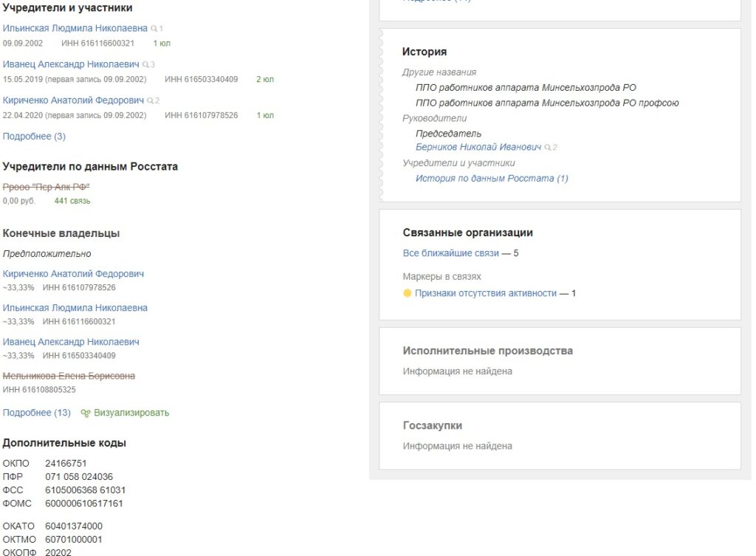
Task: Open owner Ильинская Людмила Николаевна under Конечные владельцы
Action: 75,308
